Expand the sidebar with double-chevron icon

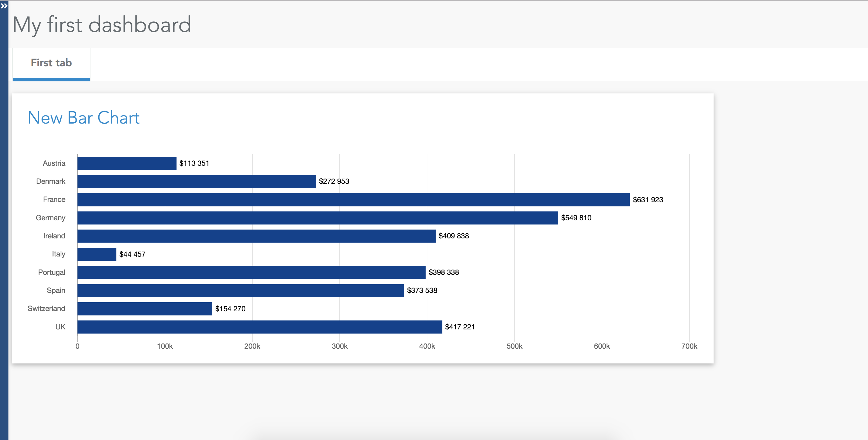coord(4,6)
